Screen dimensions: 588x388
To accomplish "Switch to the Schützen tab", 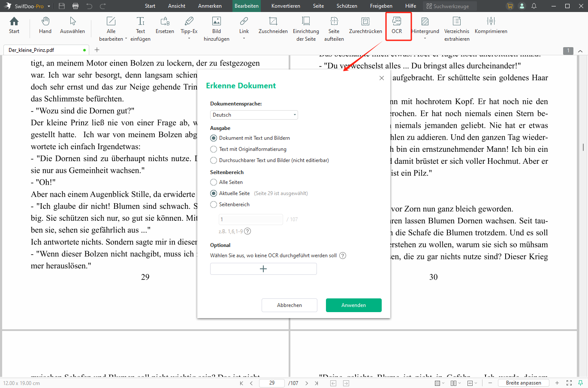I will click(347, 6).
